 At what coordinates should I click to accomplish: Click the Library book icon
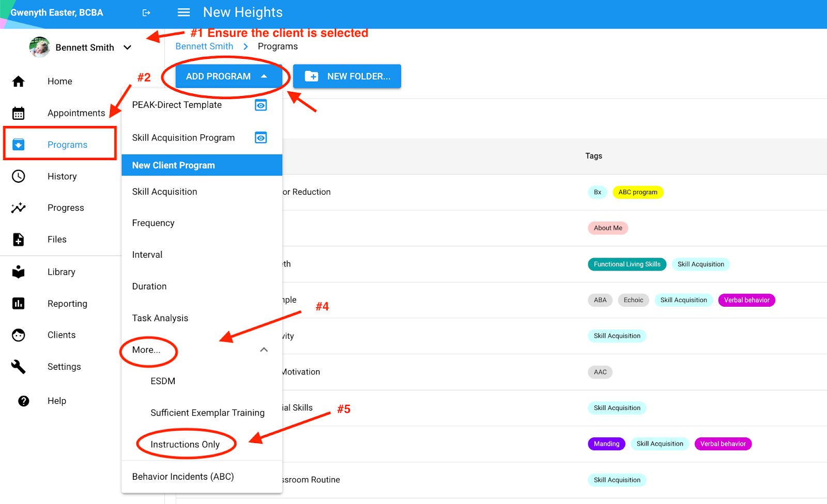click(19, 272)
